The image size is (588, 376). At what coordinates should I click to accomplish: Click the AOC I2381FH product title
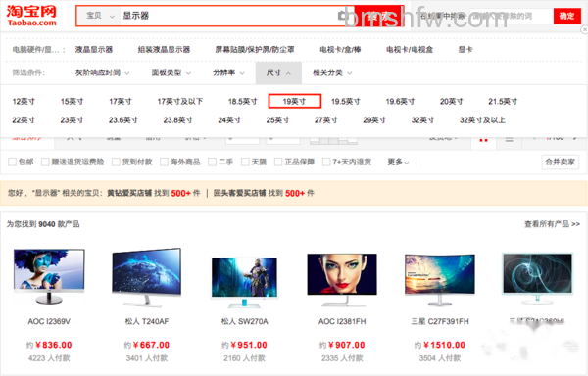[342, 321]
